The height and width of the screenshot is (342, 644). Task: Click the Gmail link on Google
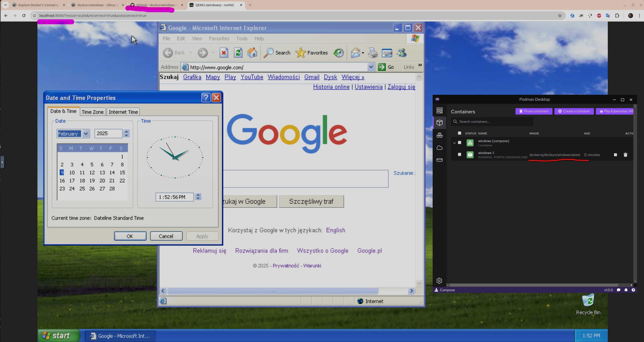tap(312, 77)
